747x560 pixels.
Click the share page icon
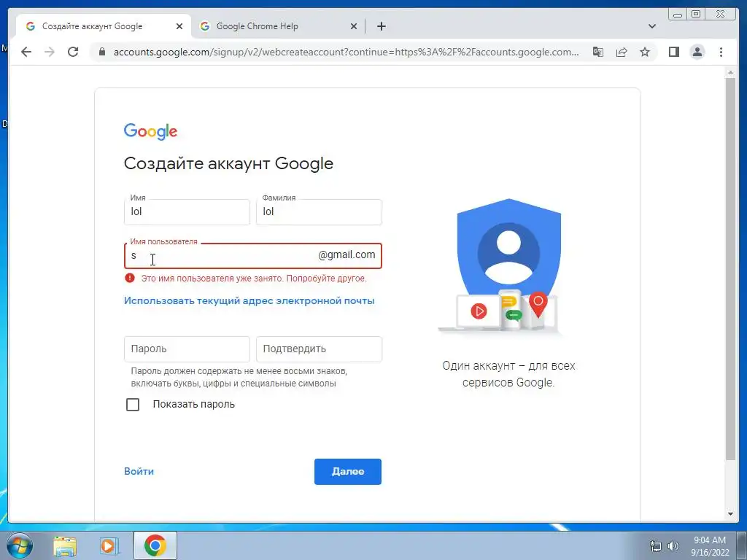pyautogui.click(x=622, y=52)
